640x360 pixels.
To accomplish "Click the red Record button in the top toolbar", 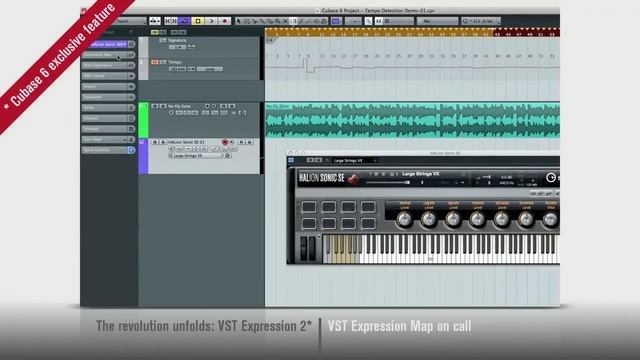I will coord(224,21).
